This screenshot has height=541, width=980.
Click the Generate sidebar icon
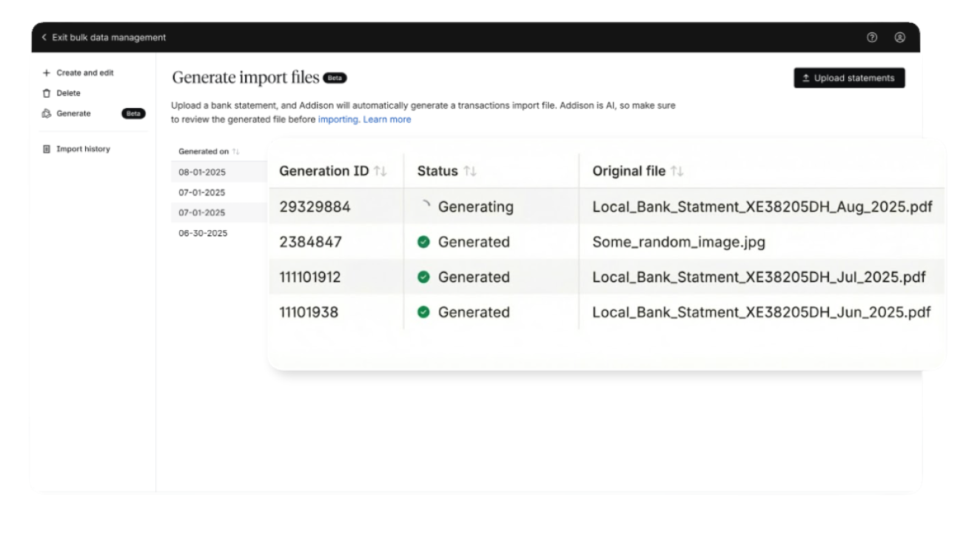[46, 114]
